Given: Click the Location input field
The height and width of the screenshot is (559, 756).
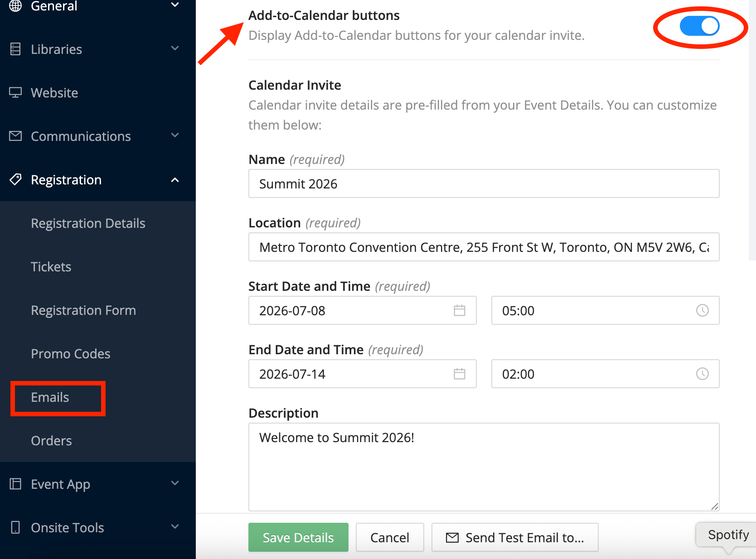Looking at the screenshot, I should pos(484,247).
